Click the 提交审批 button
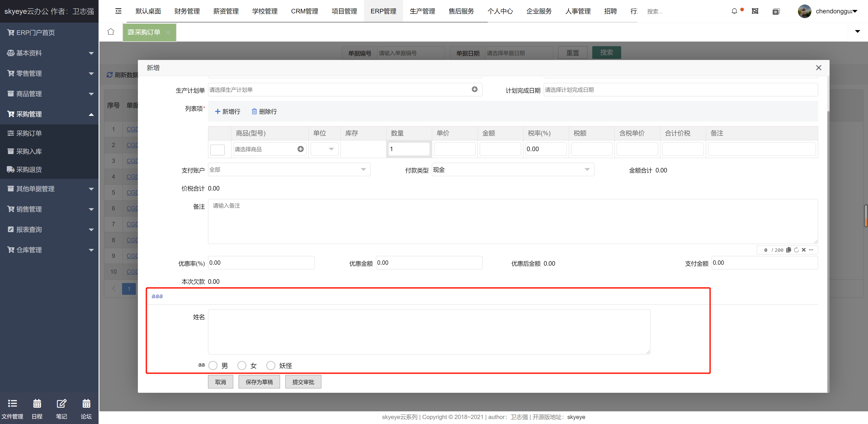 (x=303, y=382)
